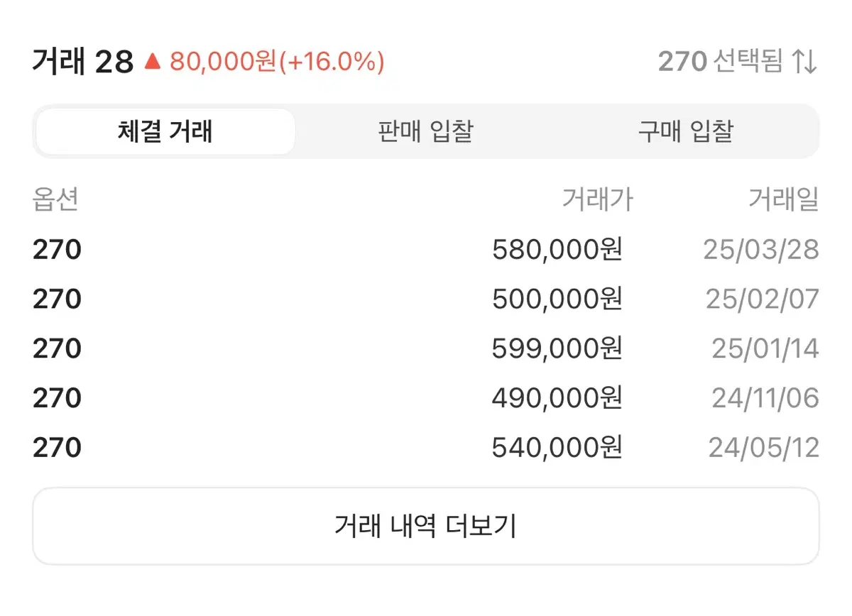Select the 490,000원 trade row

426,398
